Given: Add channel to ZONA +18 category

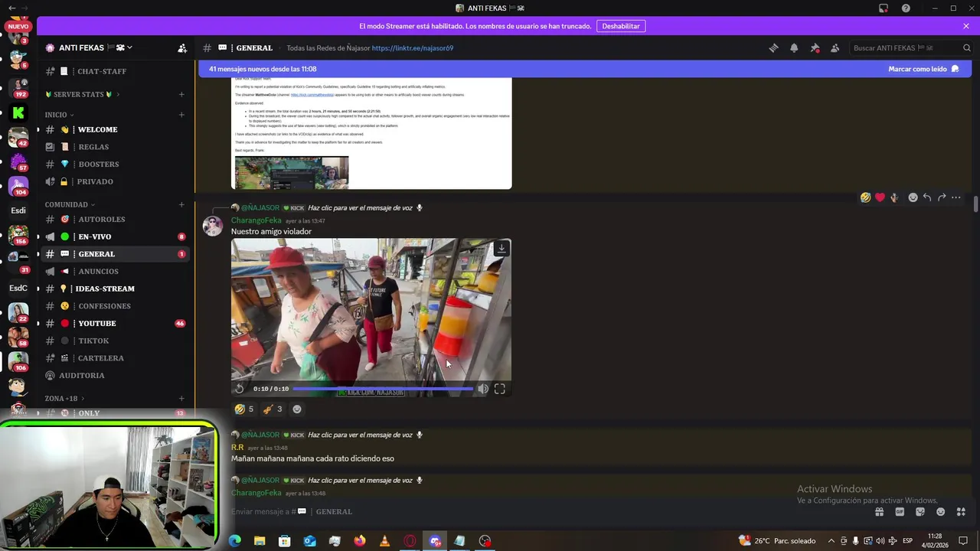Looking at the screenshot, I should coord(181,398).
